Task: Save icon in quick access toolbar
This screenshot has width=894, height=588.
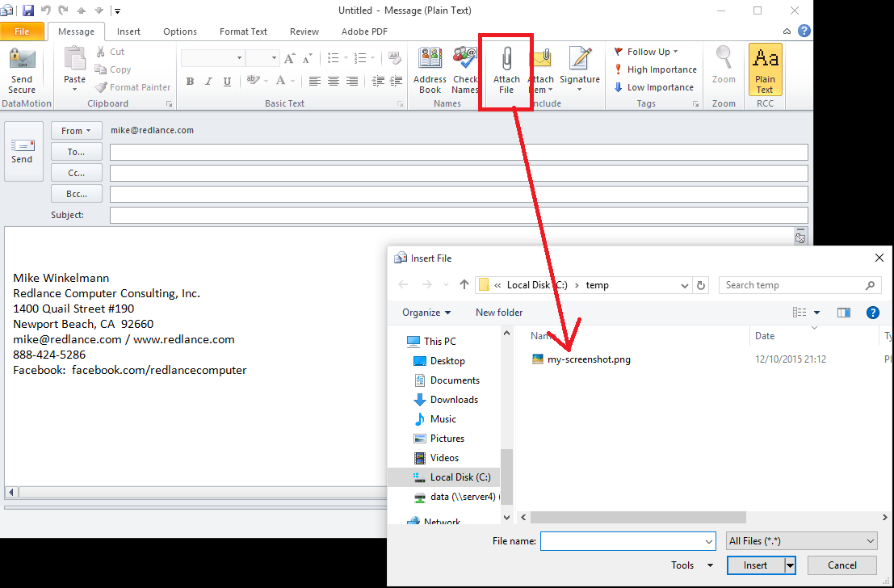Action: pos(28,10)
